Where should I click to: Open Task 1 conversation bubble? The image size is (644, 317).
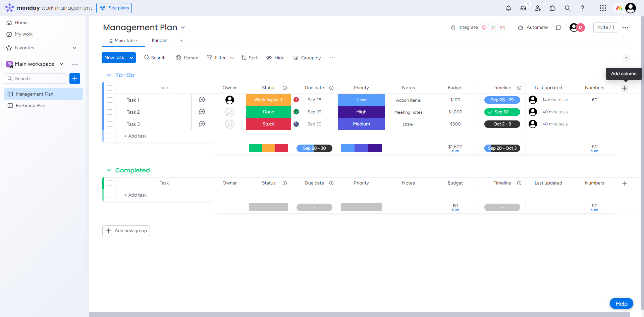[x=202, y=100]
